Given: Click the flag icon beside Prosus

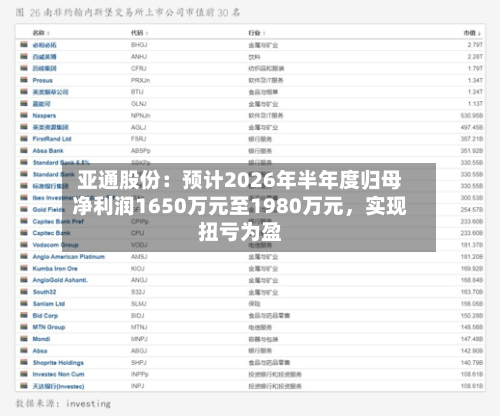Looking at the screenshot, I should pyautogui.click(x=24, y=80).
